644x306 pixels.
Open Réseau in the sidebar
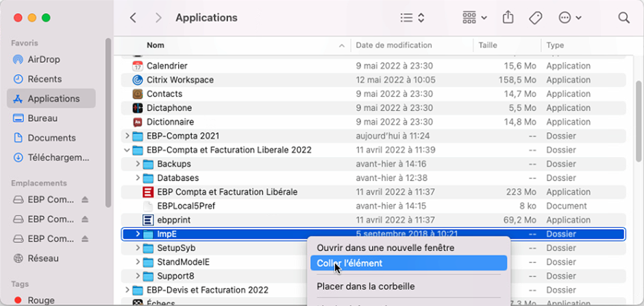pos(51,259)
